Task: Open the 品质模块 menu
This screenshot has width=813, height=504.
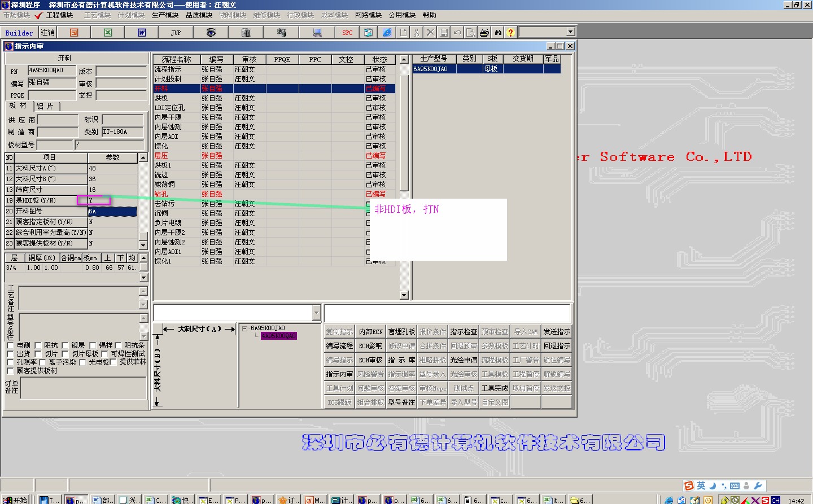Action: tap(199, 15)
